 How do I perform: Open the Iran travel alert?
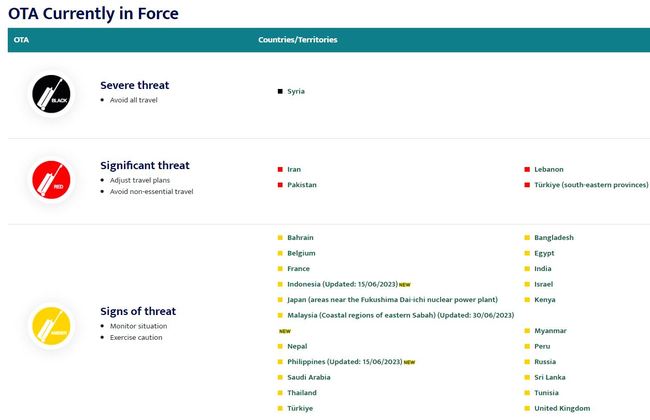point(294,169)
